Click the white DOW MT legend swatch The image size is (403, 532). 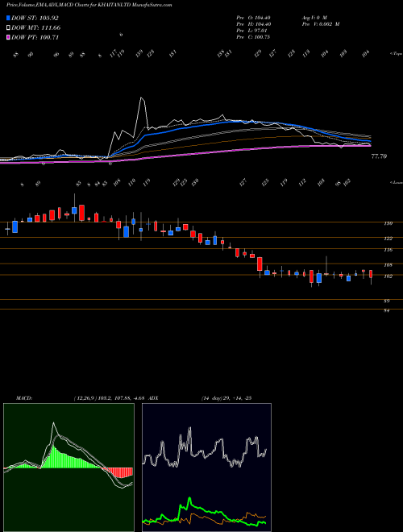point(8,27)
